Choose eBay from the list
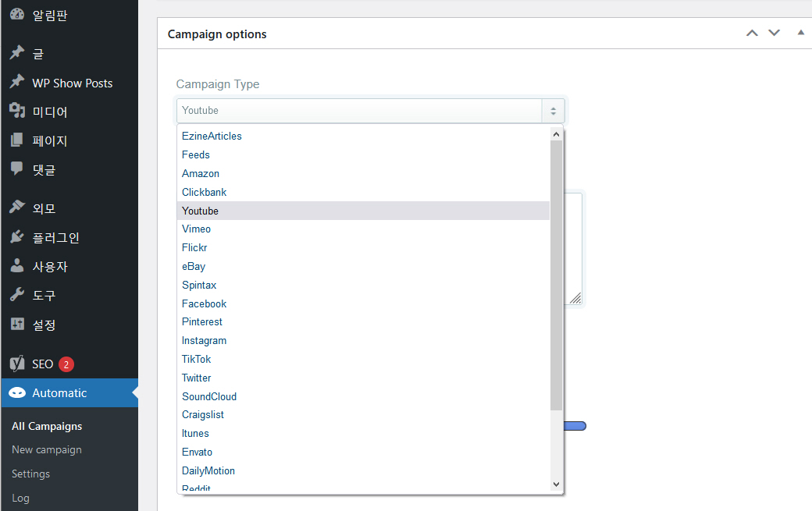Viewport: 812px width, 511px height. pyautogui.click(x=363, y=266)
